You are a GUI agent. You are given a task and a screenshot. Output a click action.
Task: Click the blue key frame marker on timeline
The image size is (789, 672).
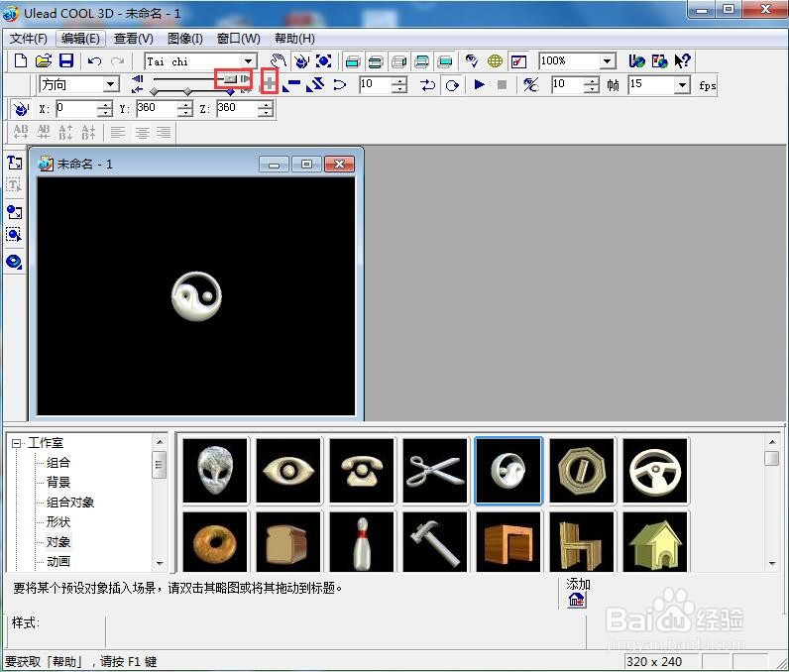(231, 91)
